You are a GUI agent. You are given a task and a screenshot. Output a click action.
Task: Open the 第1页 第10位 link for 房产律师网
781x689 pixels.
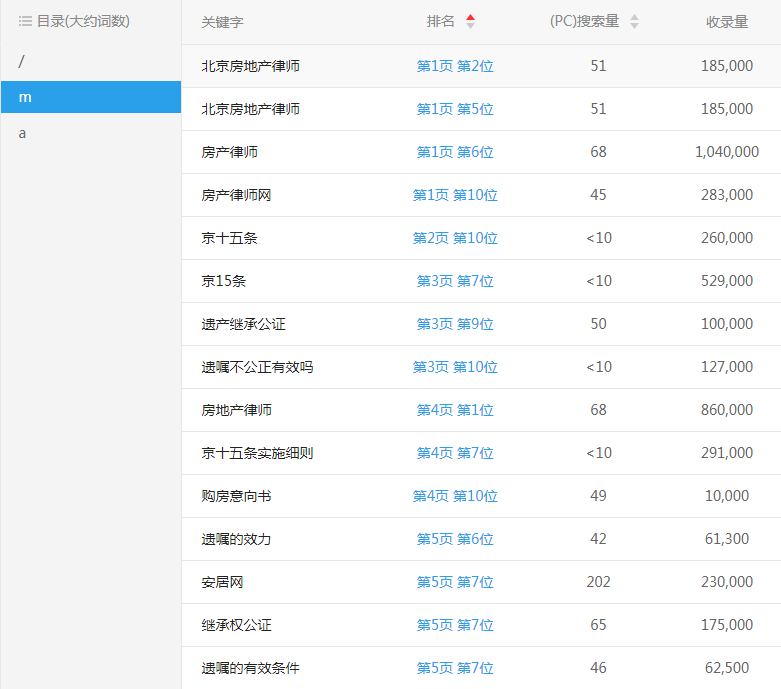pyautogui.click(x=455, y=195)
